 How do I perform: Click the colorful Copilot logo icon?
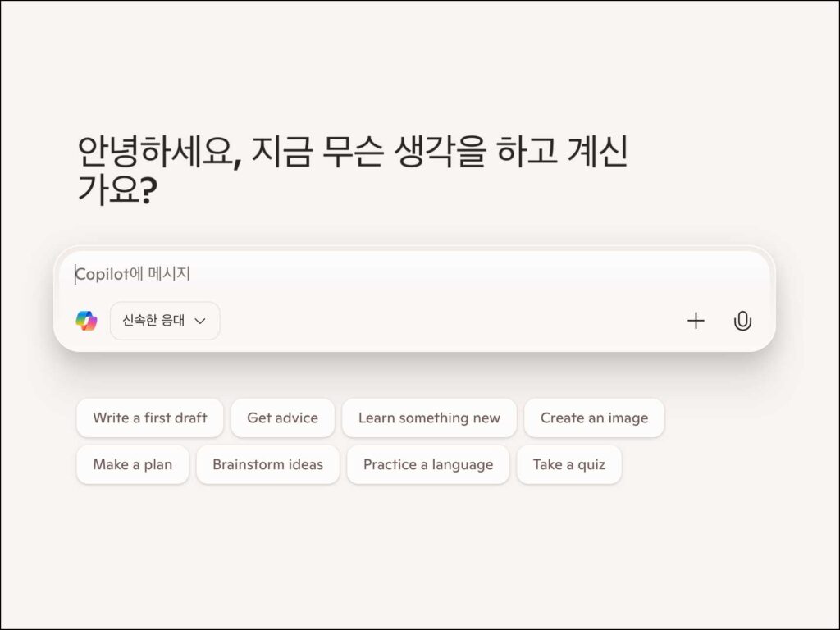(86, 321)
